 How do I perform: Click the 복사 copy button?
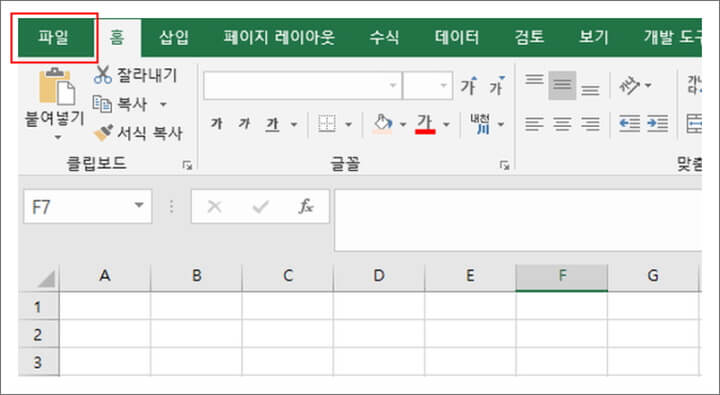[120, 104]
